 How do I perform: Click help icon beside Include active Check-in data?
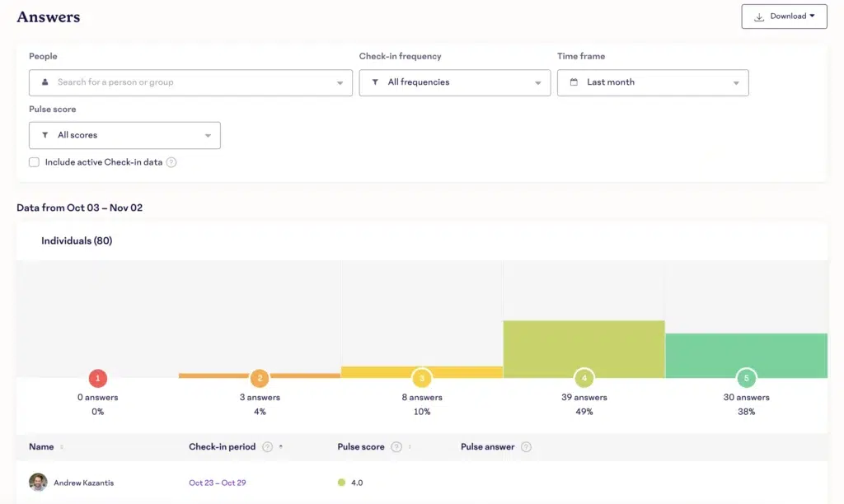click(171, 162)
